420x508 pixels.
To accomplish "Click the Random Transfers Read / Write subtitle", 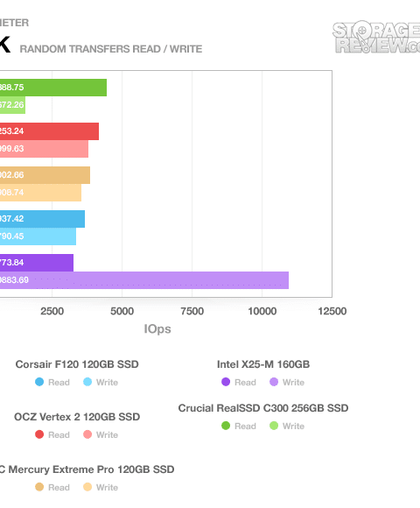I will click(111, 49).
